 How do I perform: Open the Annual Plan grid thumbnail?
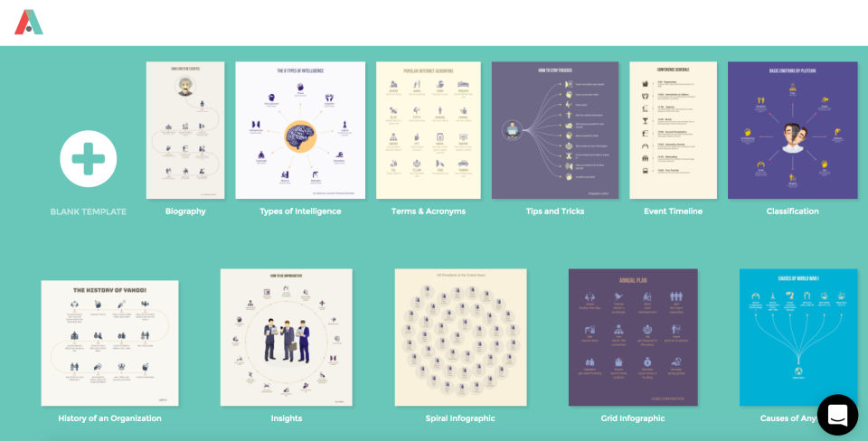click(x=633, y=338)
